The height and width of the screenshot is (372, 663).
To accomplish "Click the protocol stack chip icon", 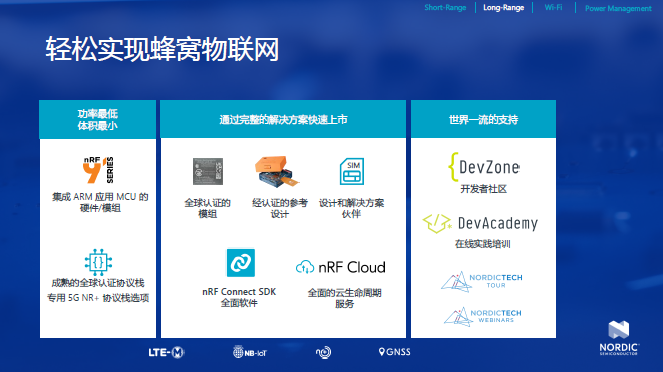I will [x=98, y=262].
